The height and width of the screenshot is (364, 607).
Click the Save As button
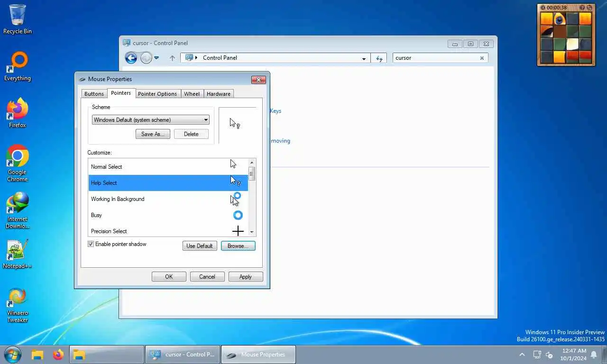[153, 134]
